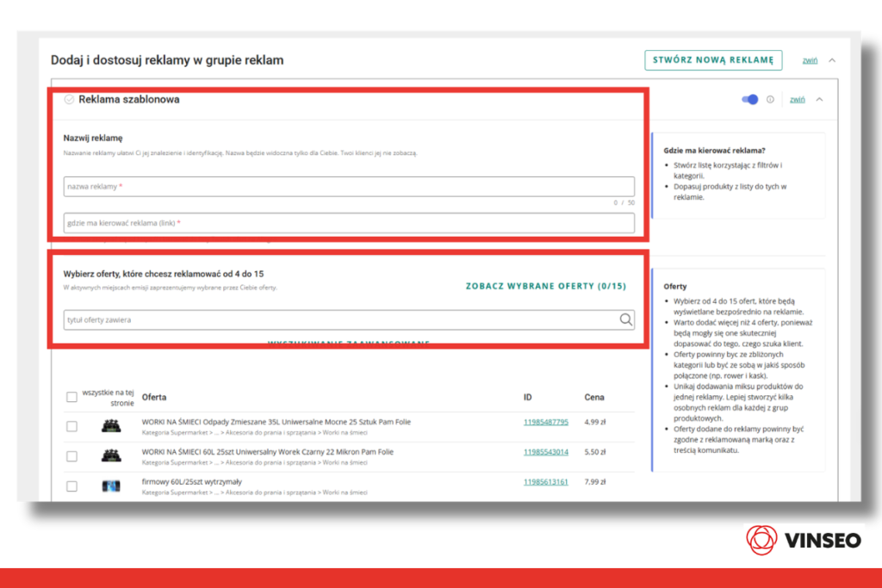The height and width of the screenshot is (588, 882).
Task: Click the check circle icon by Reklama szablonowa
Action: (69, 99)
